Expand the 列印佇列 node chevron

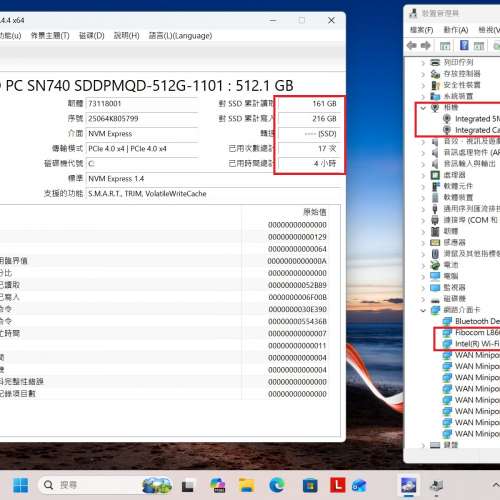coord(423,63)
